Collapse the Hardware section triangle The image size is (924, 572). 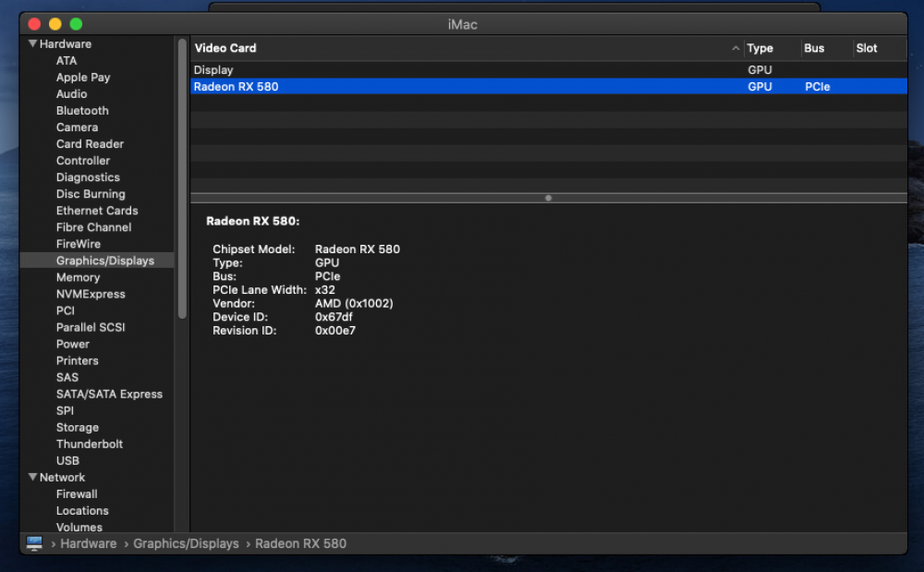(33, 43)
